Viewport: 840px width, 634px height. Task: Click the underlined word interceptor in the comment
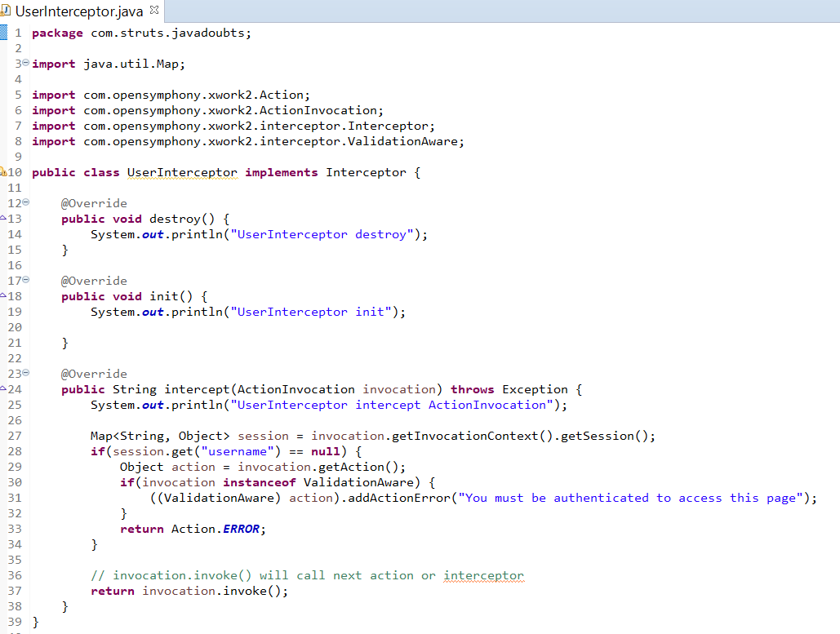tap(483, 575)
